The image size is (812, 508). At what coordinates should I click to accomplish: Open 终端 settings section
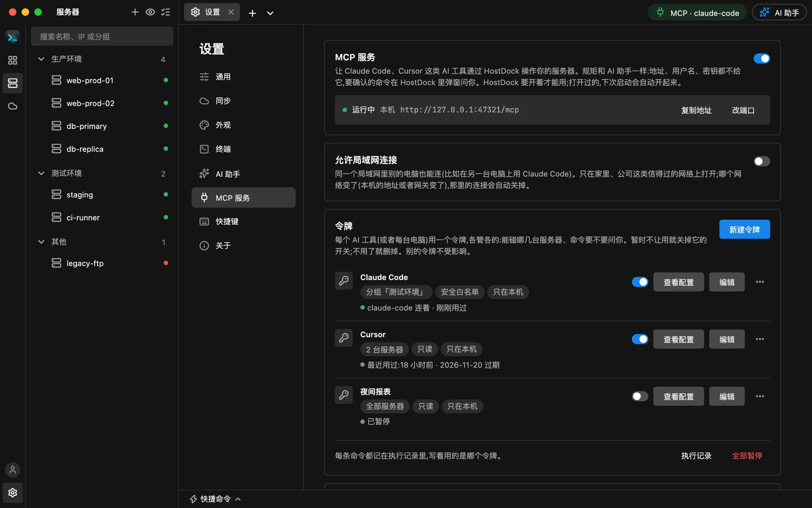[x=243, y=149]
